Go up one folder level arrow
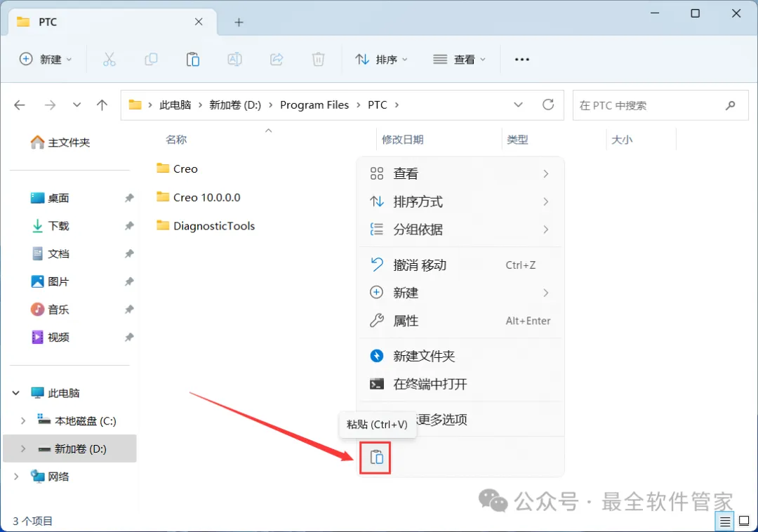The image size is (758, 532). (102, 105)
